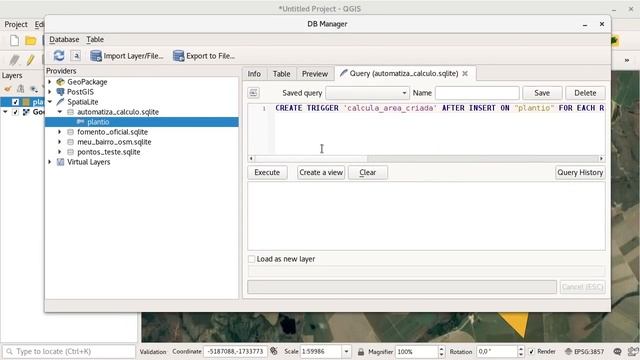The height and width of the screenshot is (360, 640).
Task: Switch to the Table tab
Action: click(282, 74)
